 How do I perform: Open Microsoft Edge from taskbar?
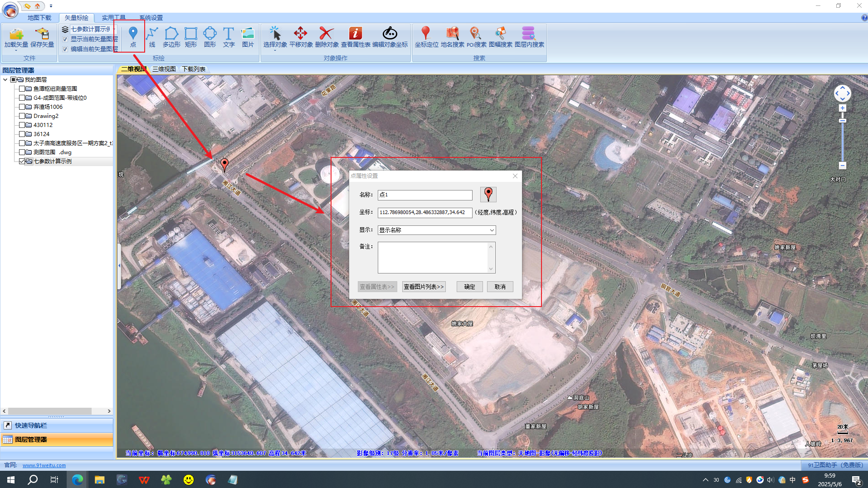pos(78,479)
